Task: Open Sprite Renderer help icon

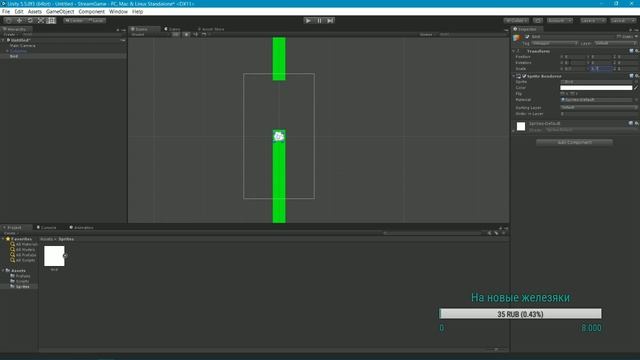Action: click(631, 76)
